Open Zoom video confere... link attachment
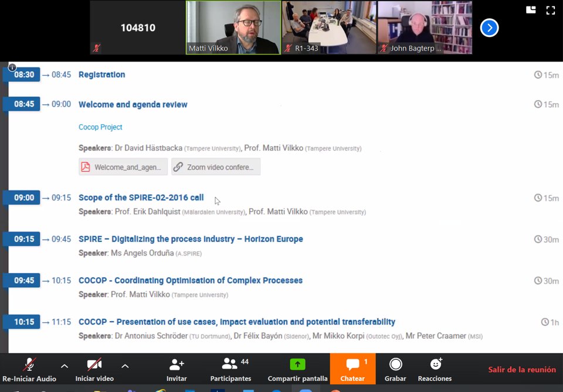The width and height of the screenshot is (563, 392). pos(216,167)
